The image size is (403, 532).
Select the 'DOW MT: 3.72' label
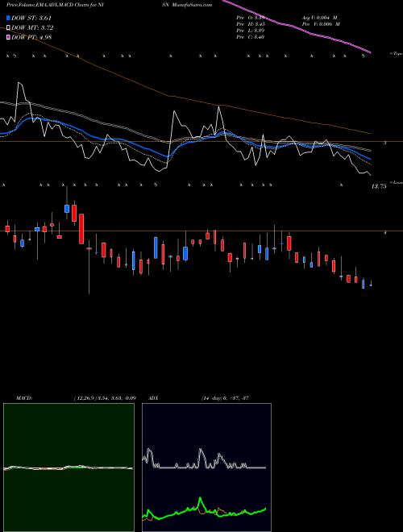click(x=32, y=28)
